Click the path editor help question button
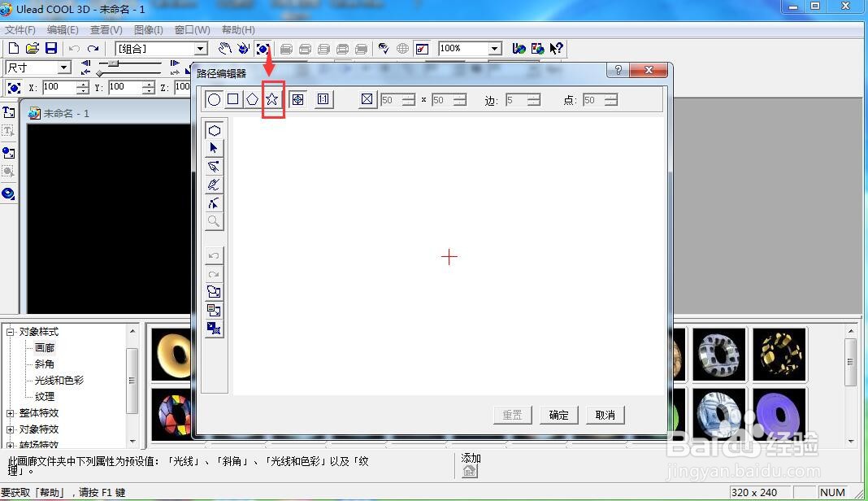 pos(618,71)
